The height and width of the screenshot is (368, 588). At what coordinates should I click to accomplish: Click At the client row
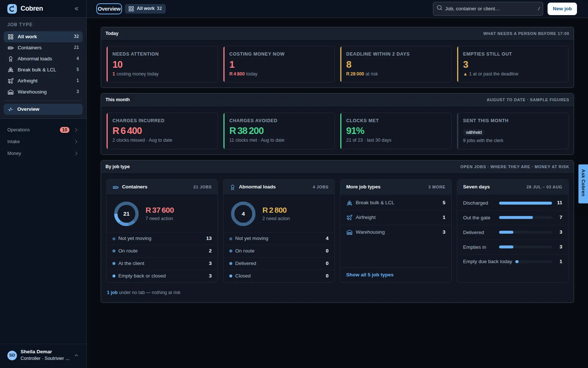pos(162,263)
